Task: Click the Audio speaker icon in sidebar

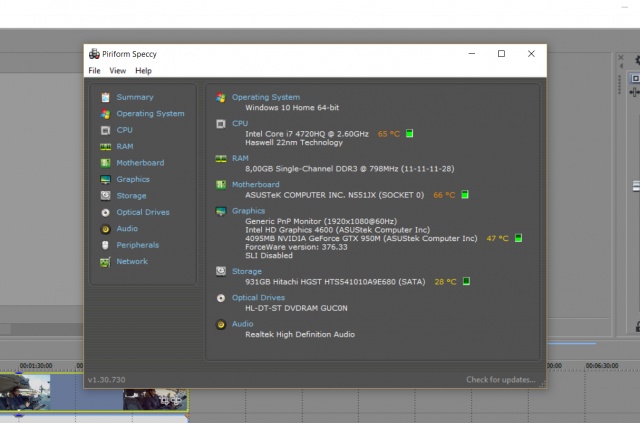Action: pos(105,229)
